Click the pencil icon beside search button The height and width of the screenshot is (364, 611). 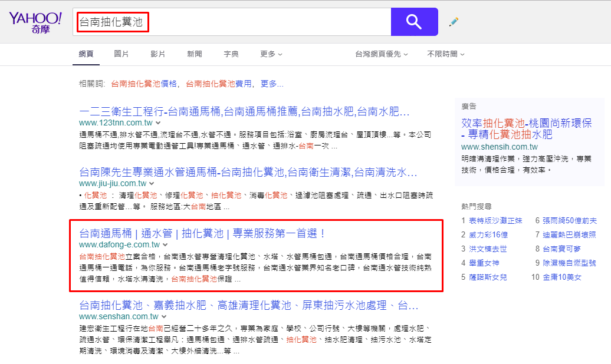[x=454, y=22]
